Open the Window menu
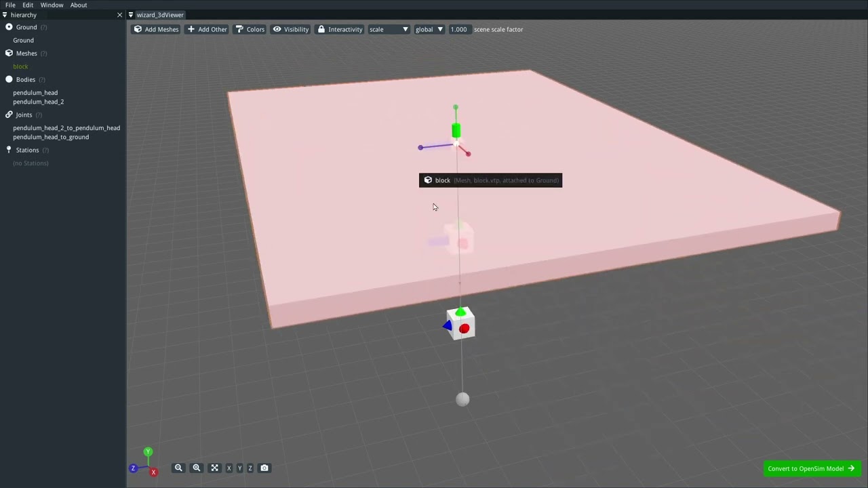The height and width of the screenshot is (488, 868). click(x=52, y=5)
